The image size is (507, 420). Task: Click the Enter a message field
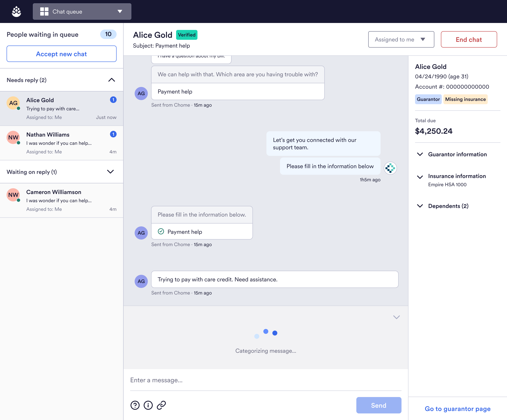266,380
